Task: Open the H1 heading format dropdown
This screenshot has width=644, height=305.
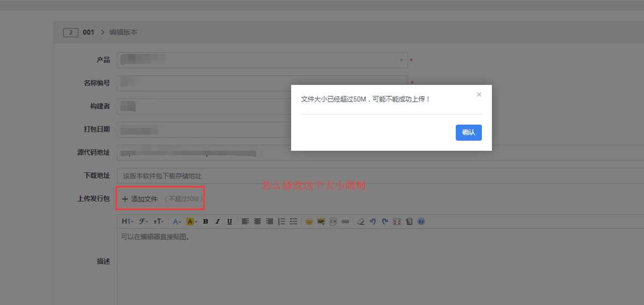Action: point(127,221)
